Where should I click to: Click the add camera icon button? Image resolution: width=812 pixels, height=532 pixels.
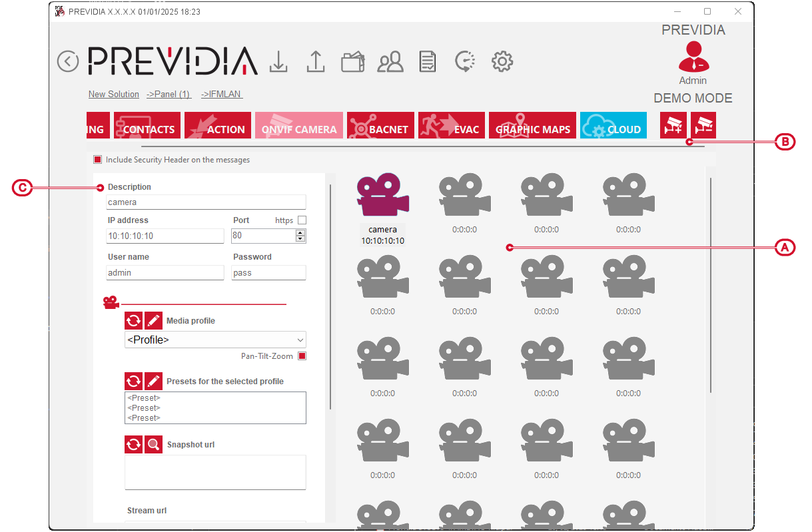point(673,125)
